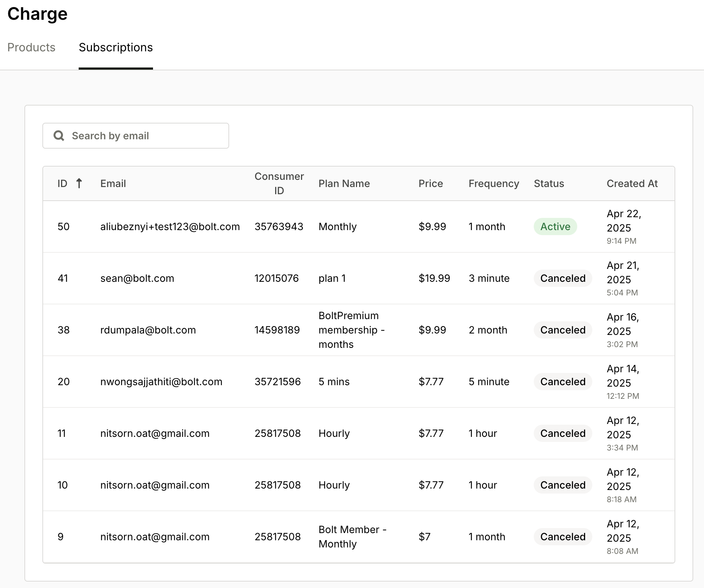This screenshot has width=704, height=588.
Task: Select email nwongsajjathiti@bolt.com
Action: point(161,382)
